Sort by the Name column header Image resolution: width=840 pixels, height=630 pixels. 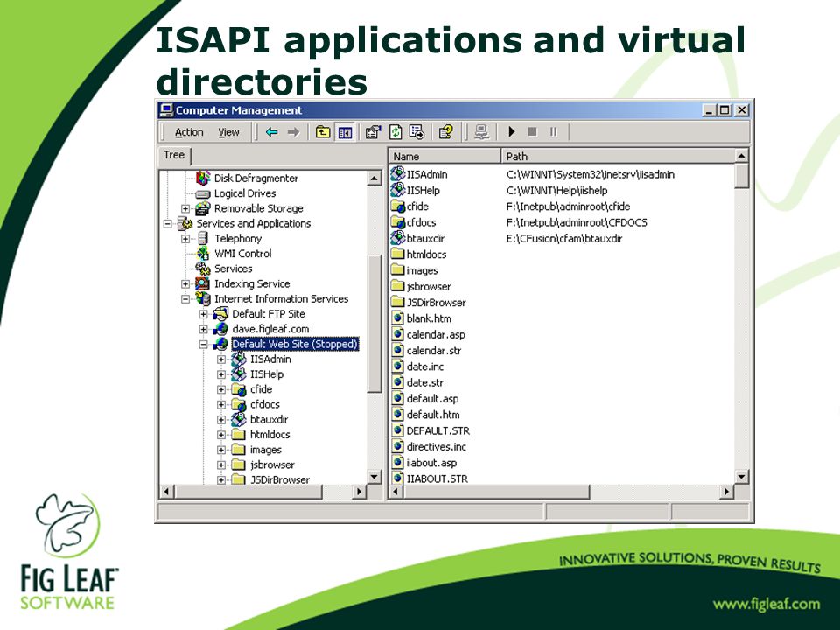coord(444,157)
